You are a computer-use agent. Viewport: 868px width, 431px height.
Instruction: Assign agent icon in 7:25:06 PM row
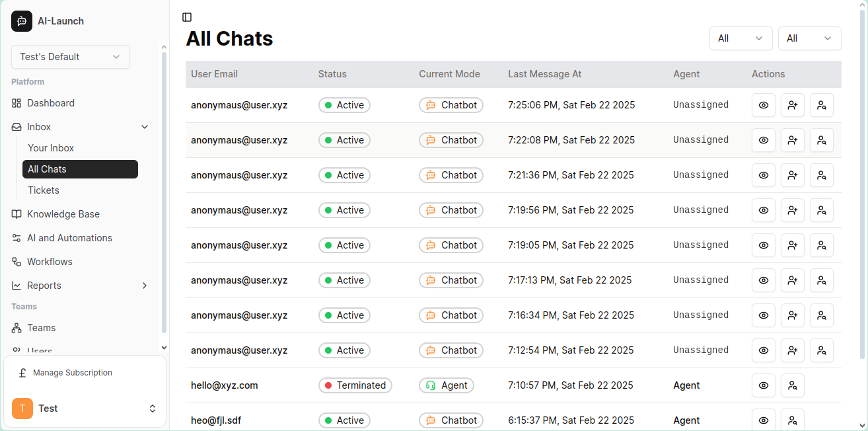(793, 105)
